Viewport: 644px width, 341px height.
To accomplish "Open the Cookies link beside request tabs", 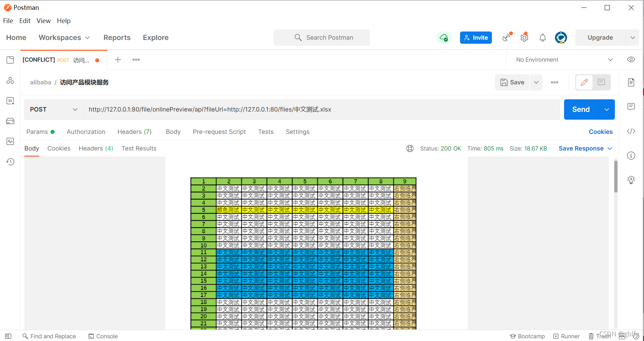I will [x=601, y=132].
